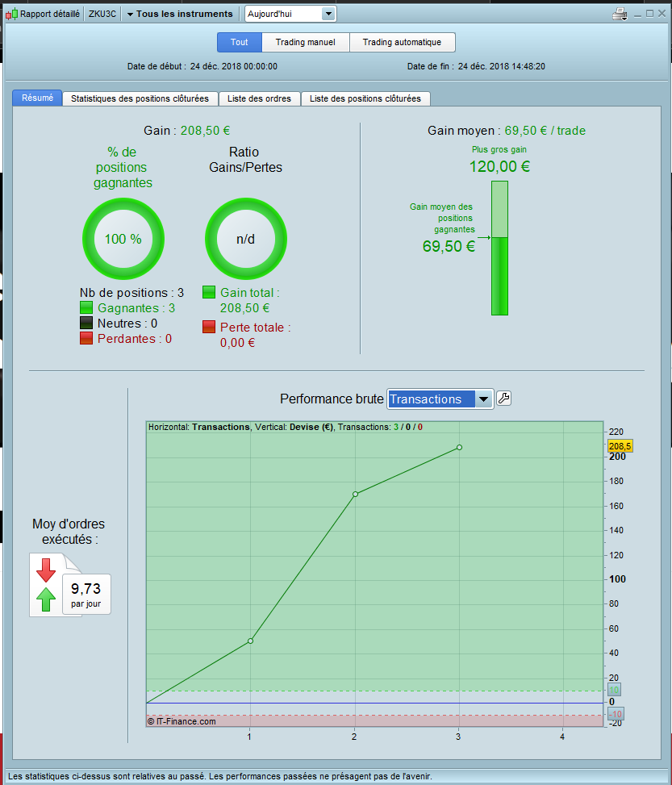Image resolution: width=672 pixels, height=785 pixels.
Task: Click chart data point at transaction 1
Action: (250, 641)
